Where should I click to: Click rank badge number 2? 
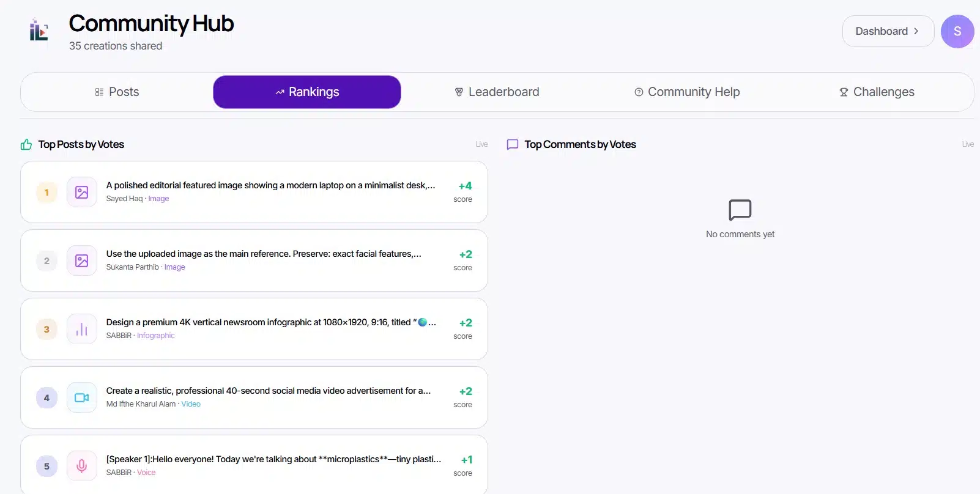(46, 260)
